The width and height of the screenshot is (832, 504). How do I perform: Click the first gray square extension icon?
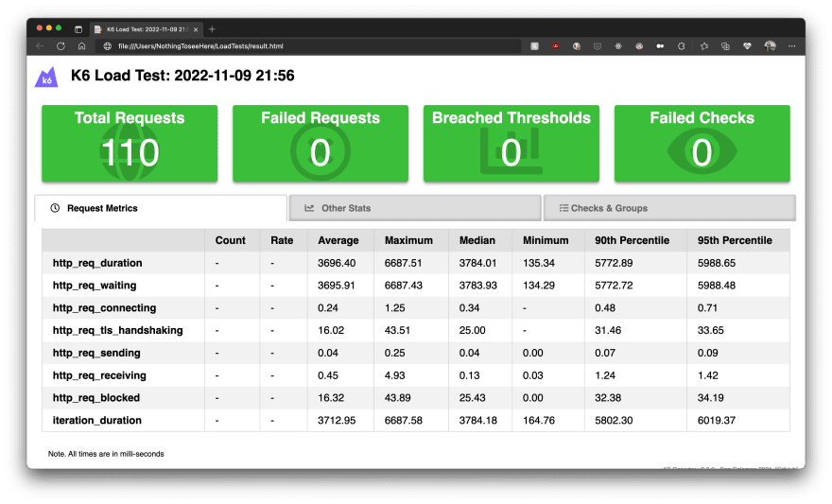[x=535, y=46]
